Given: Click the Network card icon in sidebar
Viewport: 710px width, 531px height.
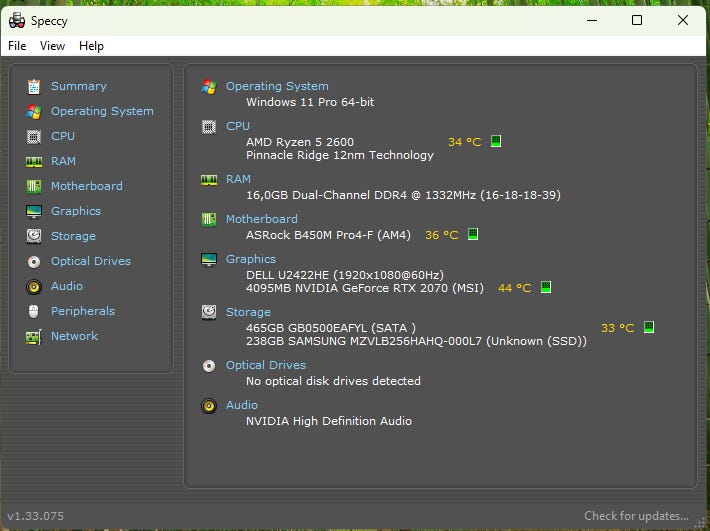Looking at the screenshot, I should (34, 337).
